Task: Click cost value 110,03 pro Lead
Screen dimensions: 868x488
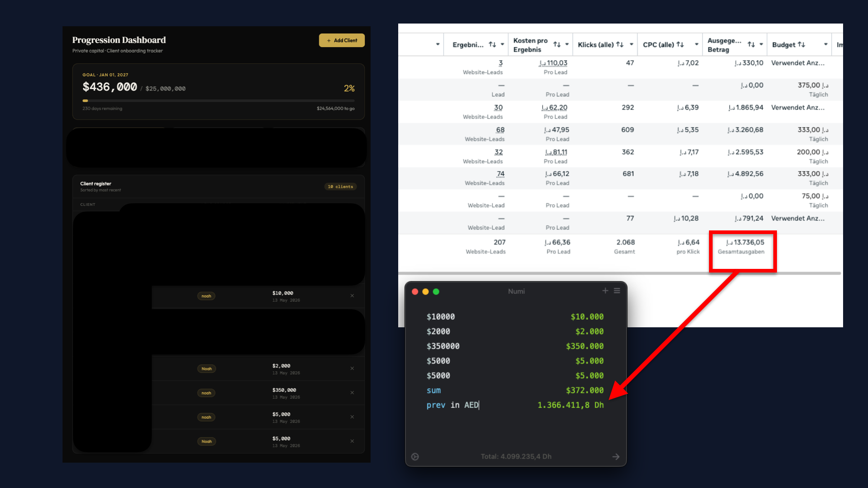Action: (x=553, y=63)
